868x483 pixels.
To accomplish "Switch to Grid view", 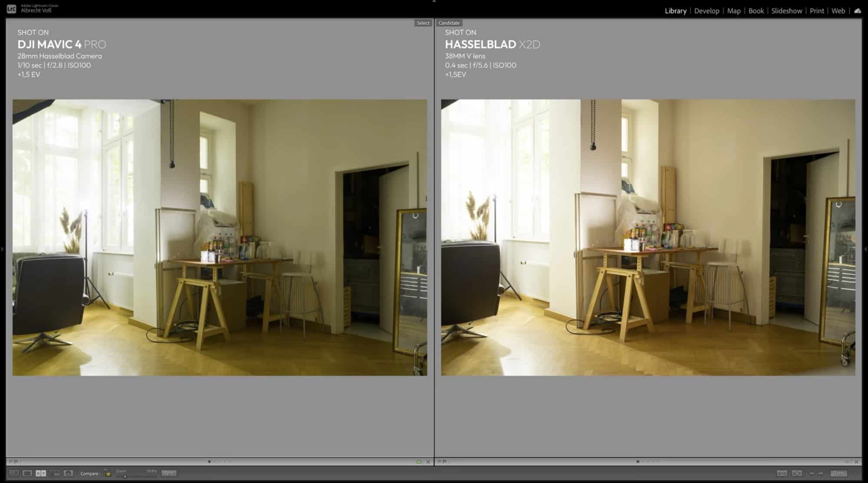I will 14,473.
